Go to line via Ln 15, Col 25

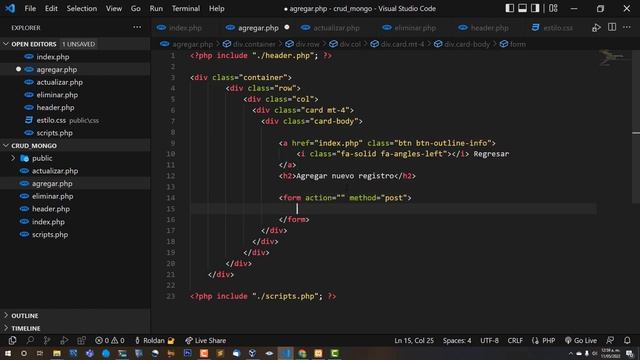pos(414,340)
